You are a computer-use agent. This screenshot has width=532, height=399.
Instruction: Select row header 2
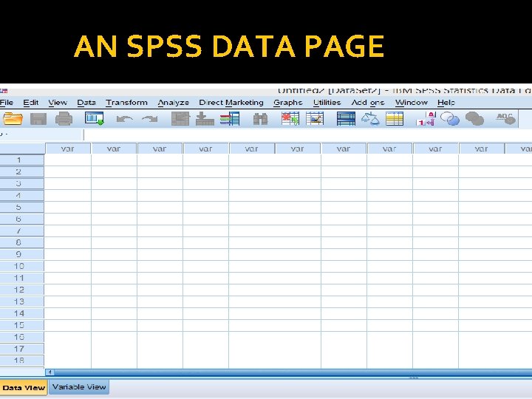tap(22, 172)
